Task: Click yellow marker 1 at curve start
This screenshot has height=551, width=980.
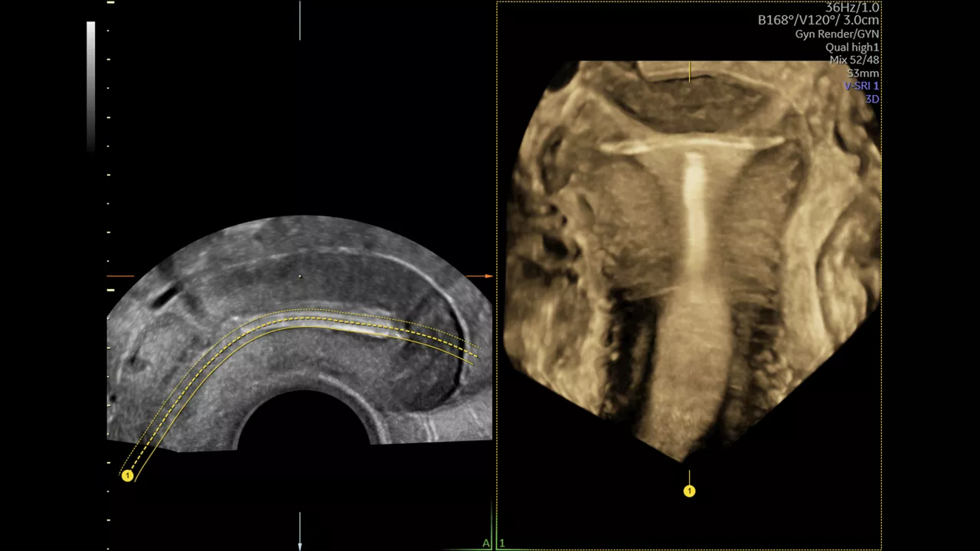Action: point(127,476)
